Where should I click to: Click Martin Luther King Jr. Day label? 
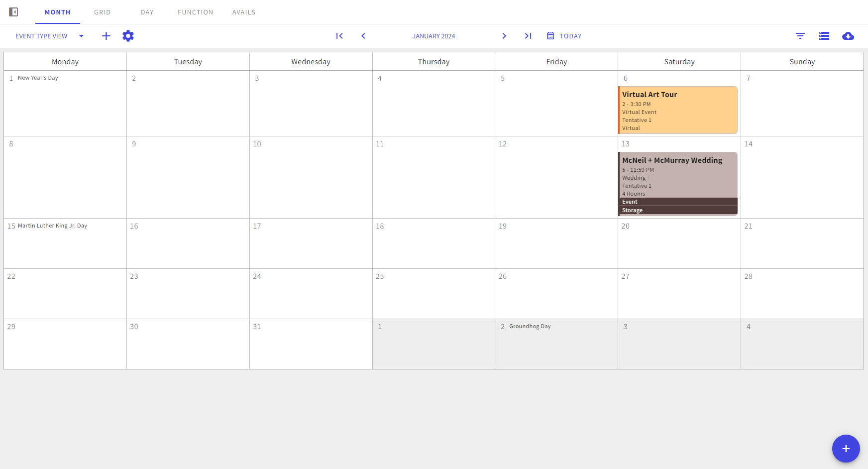[52, 226]
